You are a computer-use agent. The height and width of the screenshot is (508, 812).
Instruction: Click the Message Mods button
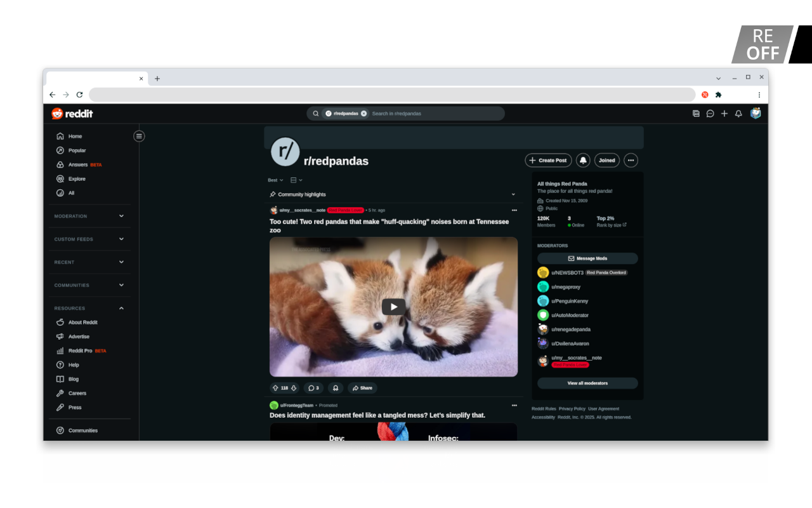click(587, 258)
